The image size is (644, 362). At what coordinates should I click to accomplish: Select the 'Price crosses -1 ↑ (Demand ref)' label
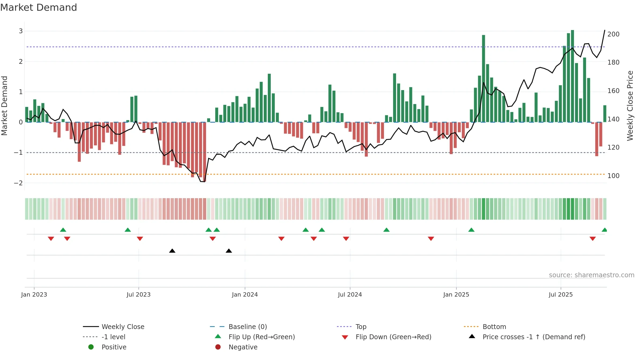coord(534,337)
